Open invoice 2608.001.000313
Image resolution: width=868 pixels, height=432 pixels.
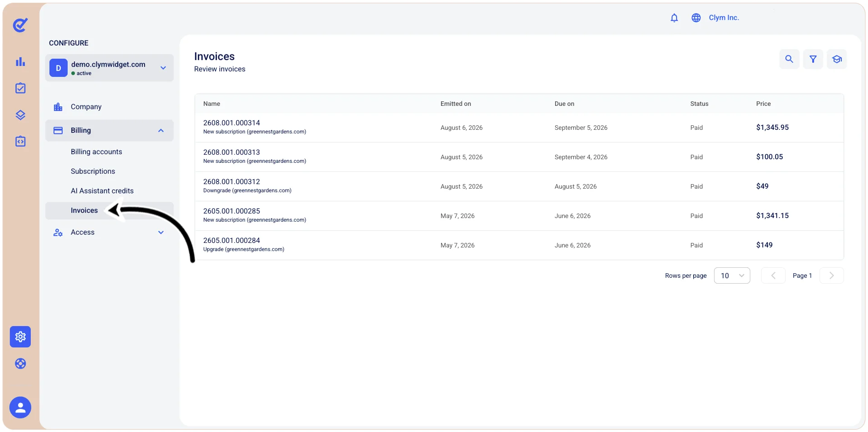pos(231,152)
